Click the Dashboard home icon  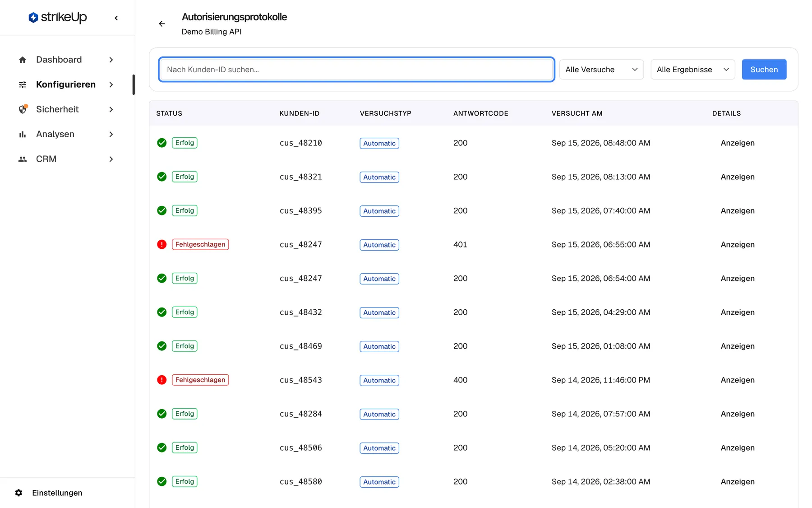(23, 60)
